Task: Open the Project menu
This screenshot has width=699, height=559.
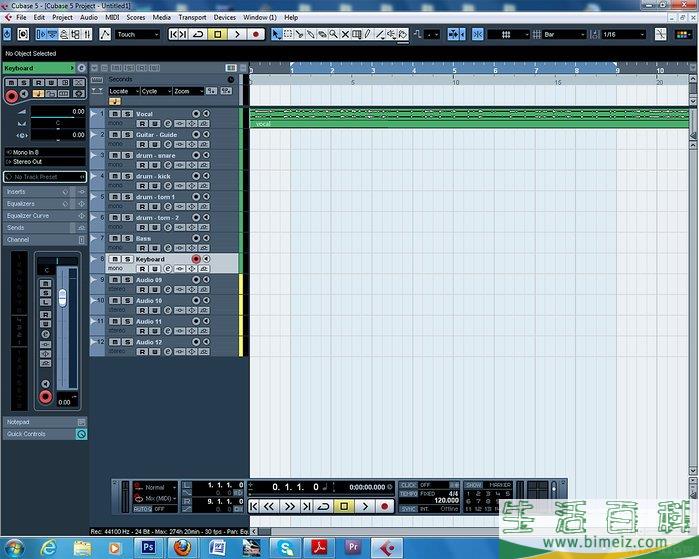Action: 62,17
